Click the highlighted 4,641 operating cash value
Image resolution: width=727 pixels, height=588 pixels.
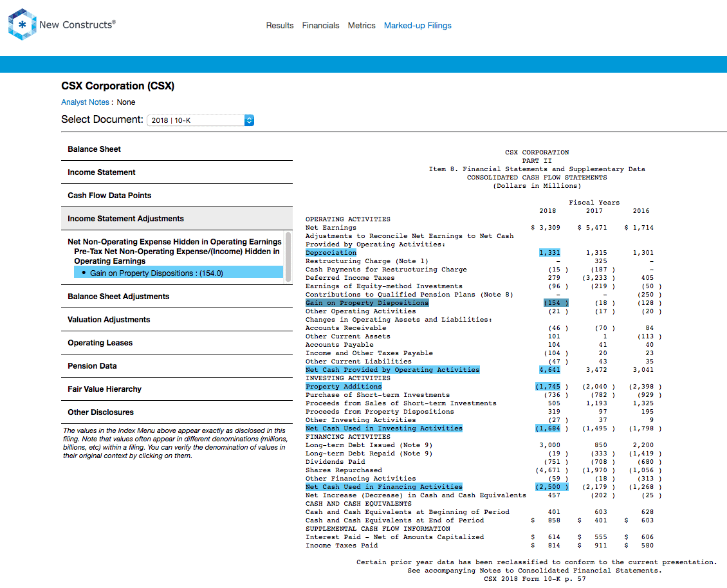click(x=549, y=369)
